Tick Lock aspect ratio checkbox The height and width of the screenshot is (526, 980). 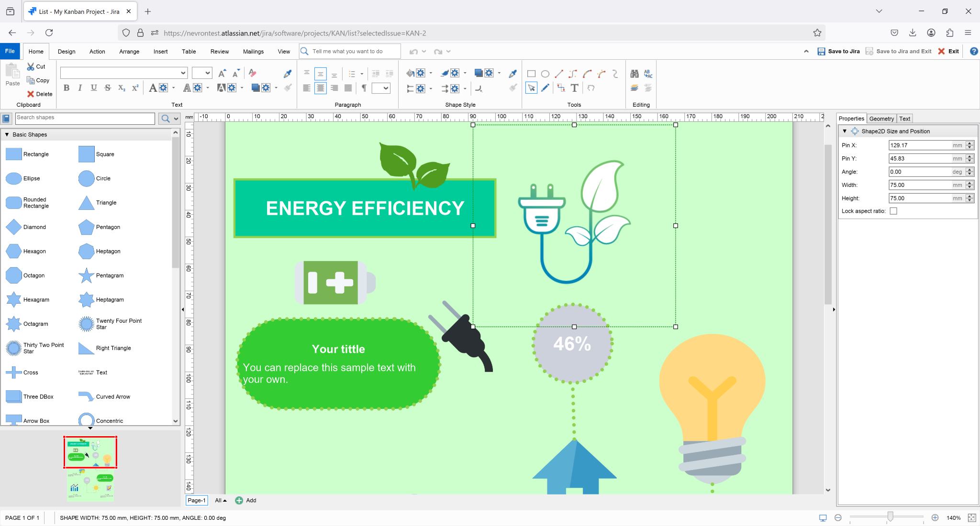[x=893, y=211]
